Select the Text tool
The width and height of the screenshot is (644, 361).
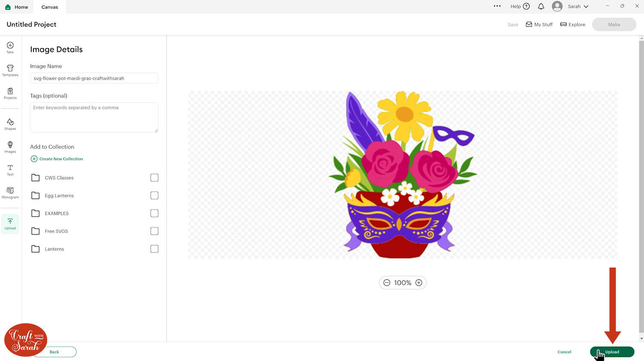[x=10, y=170]
